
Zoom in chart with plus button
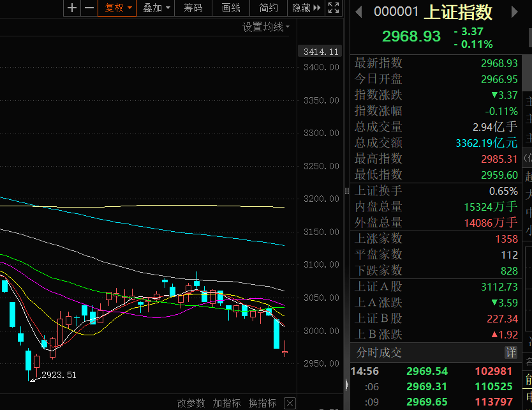click(72, 8)
